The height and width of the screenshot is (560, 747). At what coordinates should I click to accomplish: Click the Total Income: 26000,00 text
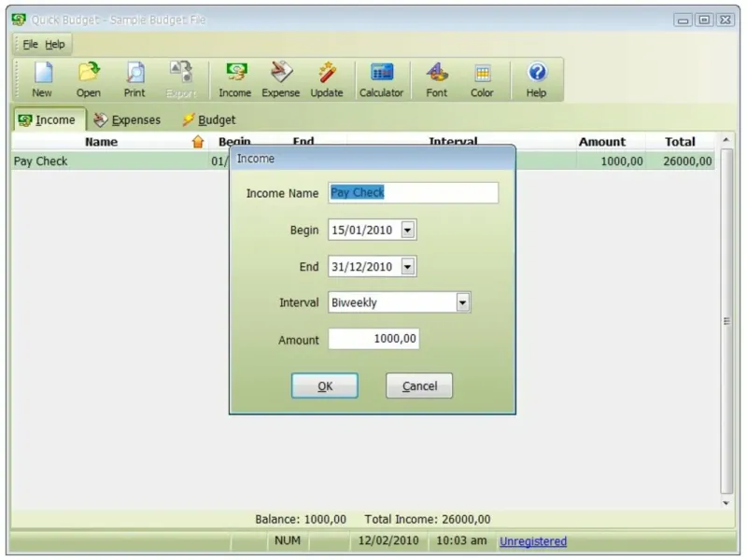click(x=428, y=519)
